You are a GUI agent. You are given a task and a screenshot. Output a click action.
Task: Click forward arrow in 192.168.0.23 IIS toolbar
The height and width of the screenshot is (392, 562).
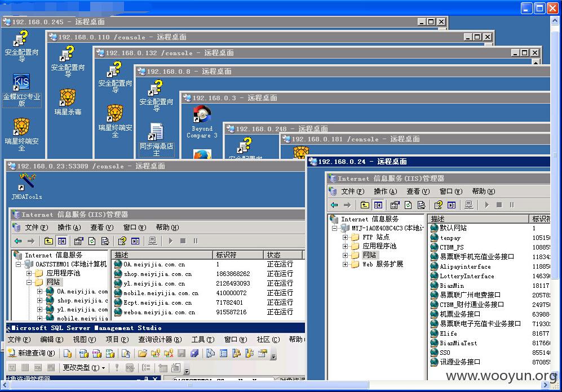pyautogui.click(x=31, y=241)
